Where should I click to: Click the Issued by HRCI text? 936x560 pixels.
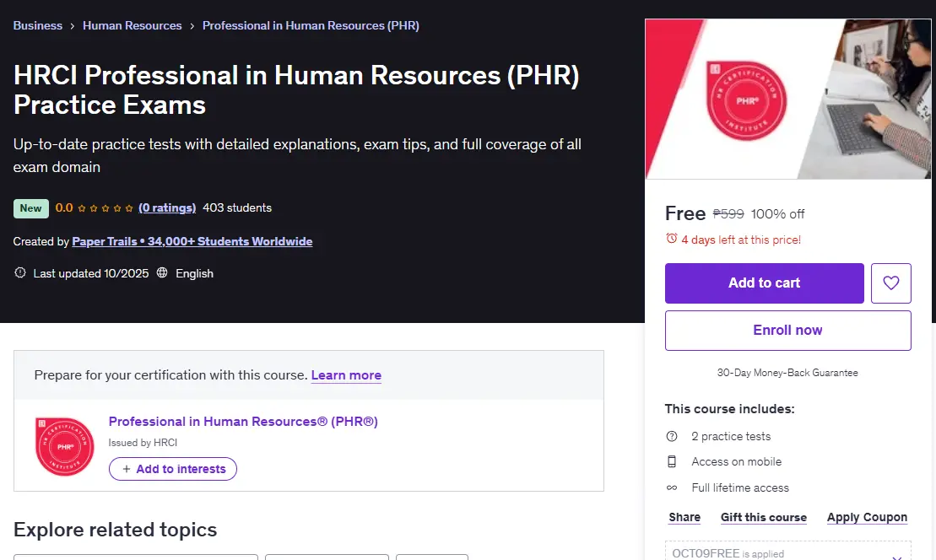point(143,443)
